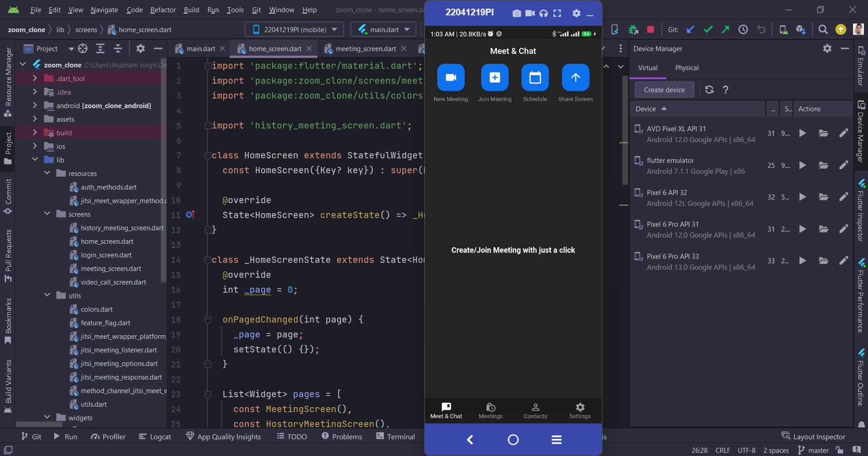The height and width of the screenshot is (456, 868).
Task: Select Physical tab in Device Manager
Action: pyautogui.click(x=687, y=68)
